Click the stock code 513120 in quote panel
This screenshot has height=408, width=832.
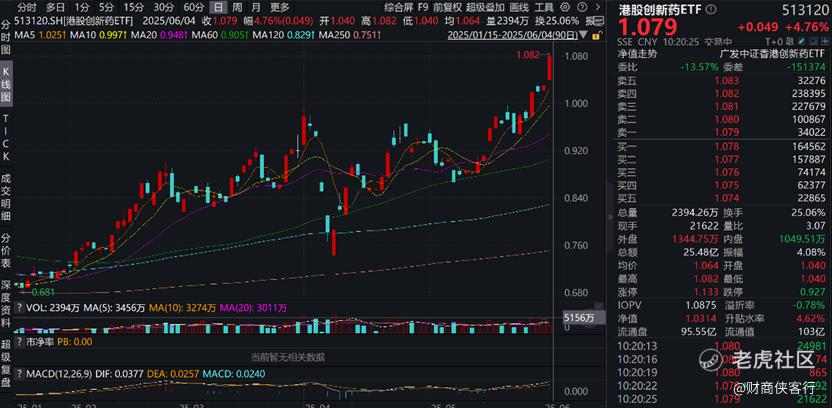pos(804,10)
